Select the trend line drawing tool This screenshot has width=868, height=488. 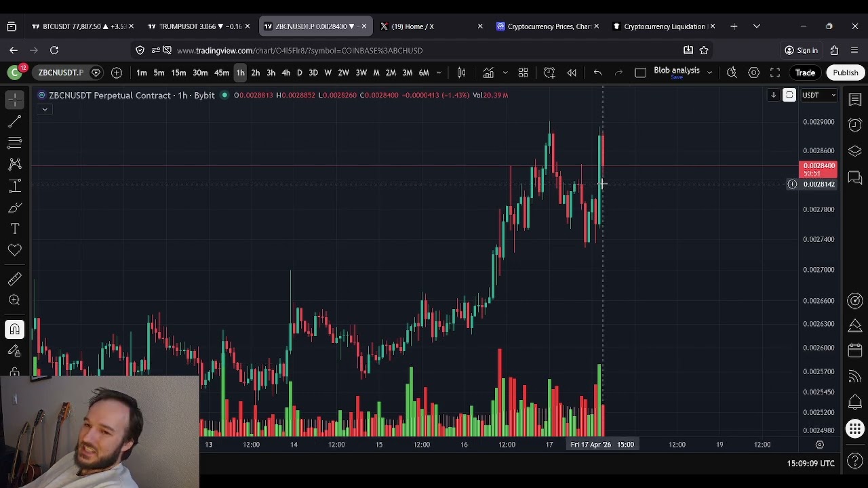click(14, 121)
